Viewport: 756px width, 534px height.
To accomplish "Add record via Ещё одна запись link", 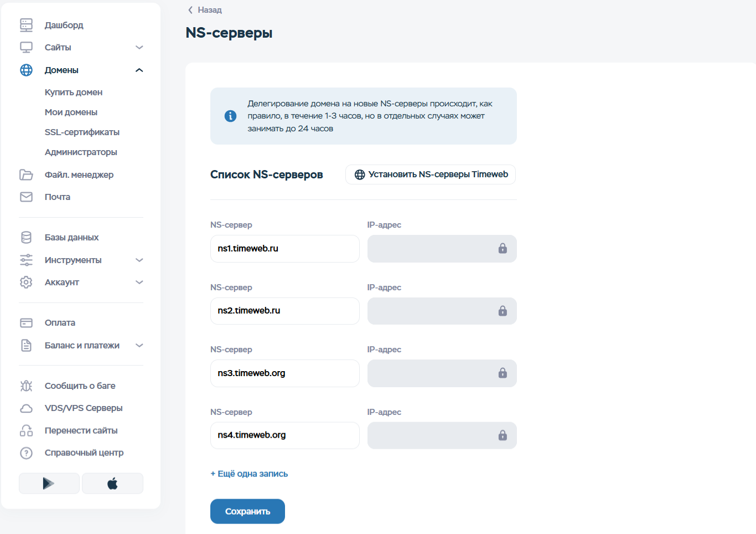I will click(249, 474).
